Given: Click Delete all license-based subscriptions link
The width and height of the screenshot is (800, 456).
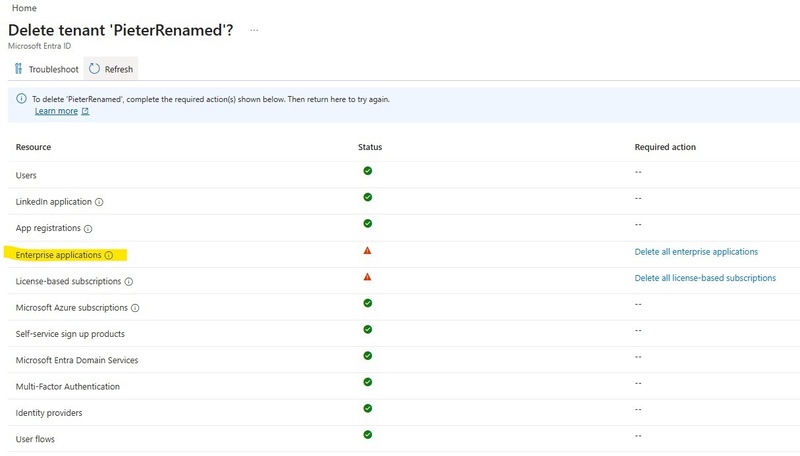Looking at the screenshot, I should (x=705, y=278).
